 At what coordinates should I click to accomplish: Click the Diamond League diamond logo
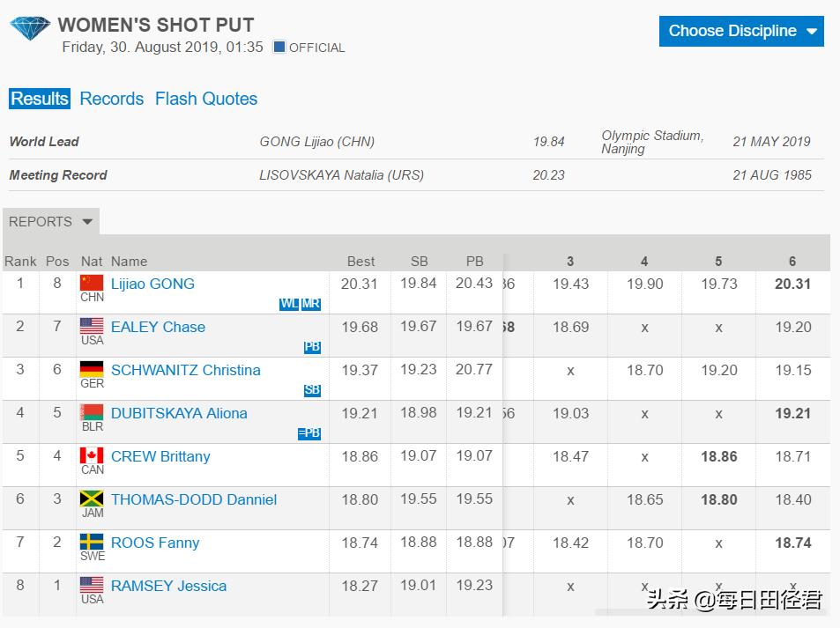(30, 27)
